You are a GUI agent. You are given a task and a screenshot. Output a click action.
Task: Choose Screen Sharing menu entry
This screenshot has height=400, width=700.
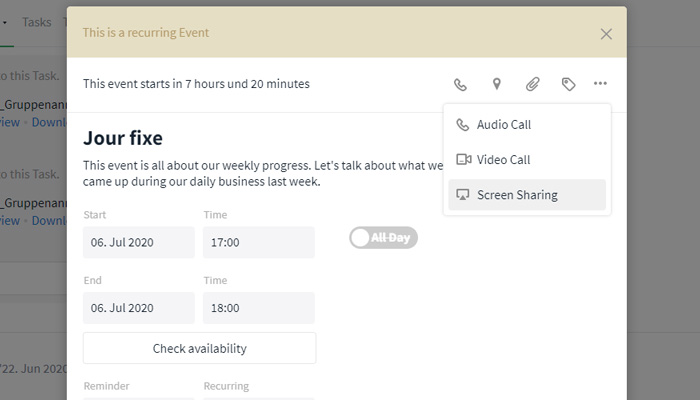527,195
